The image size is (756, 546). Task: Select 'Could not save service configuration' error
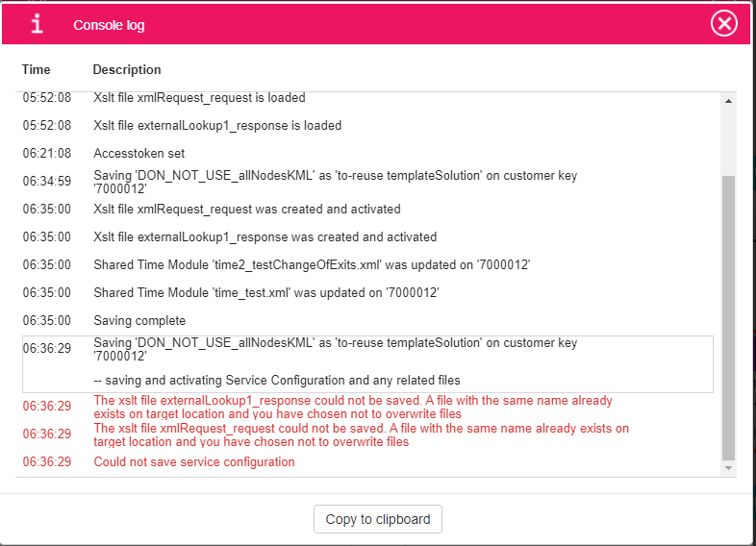tap(193, 461)
